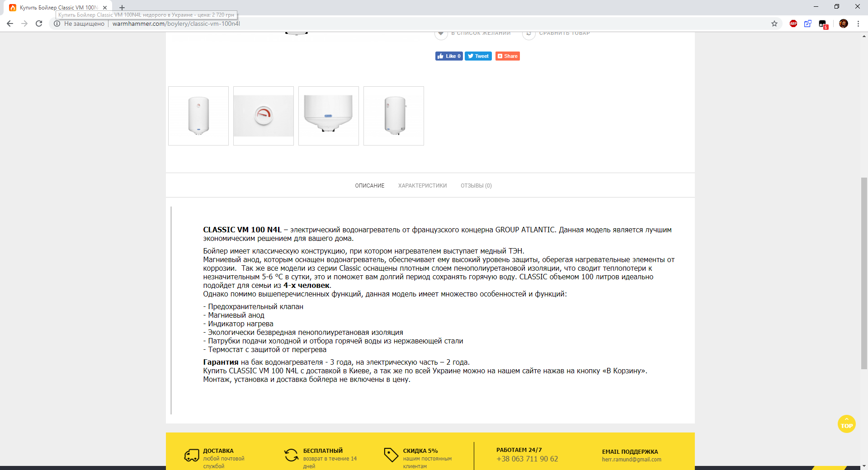Open the Chrome three-dot menu
Viewport: 868px width, 470px height.
click(x=858, y=23)
